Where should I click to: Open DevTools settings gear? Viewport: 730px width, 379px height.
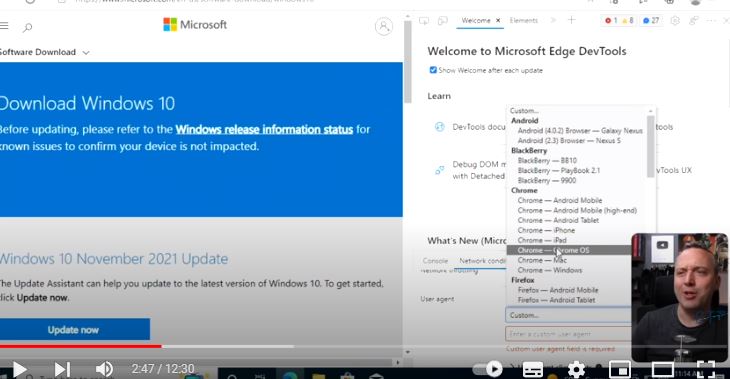click(x=675, y=20)
